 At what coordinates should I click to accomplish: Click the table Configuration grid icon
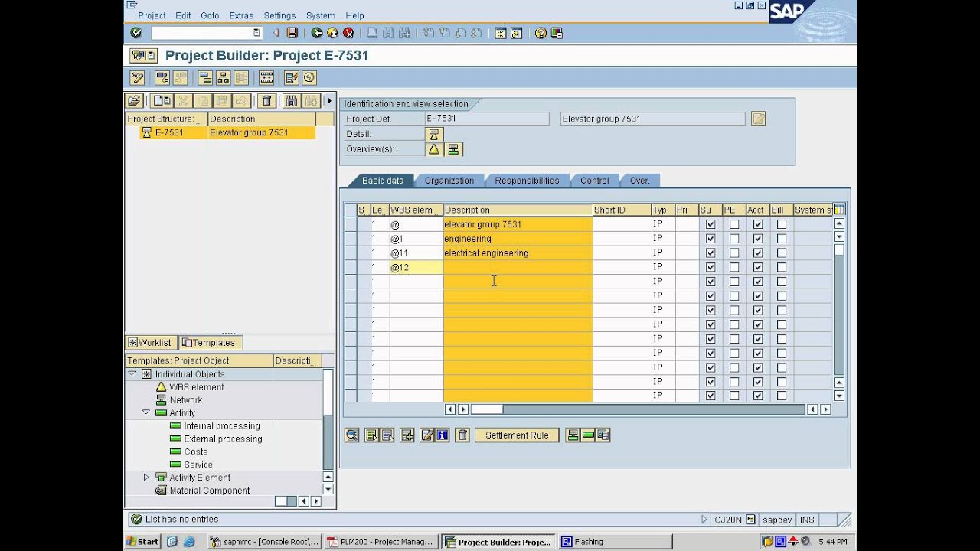tap(839, 209)
